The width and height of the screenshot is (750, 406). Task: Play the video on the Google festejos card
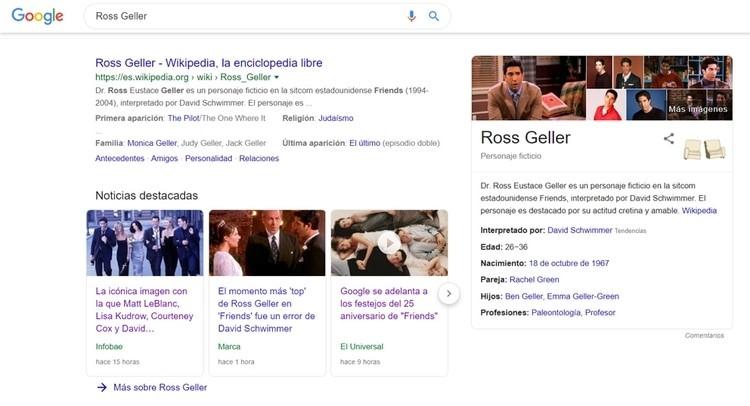click(389, 243)
